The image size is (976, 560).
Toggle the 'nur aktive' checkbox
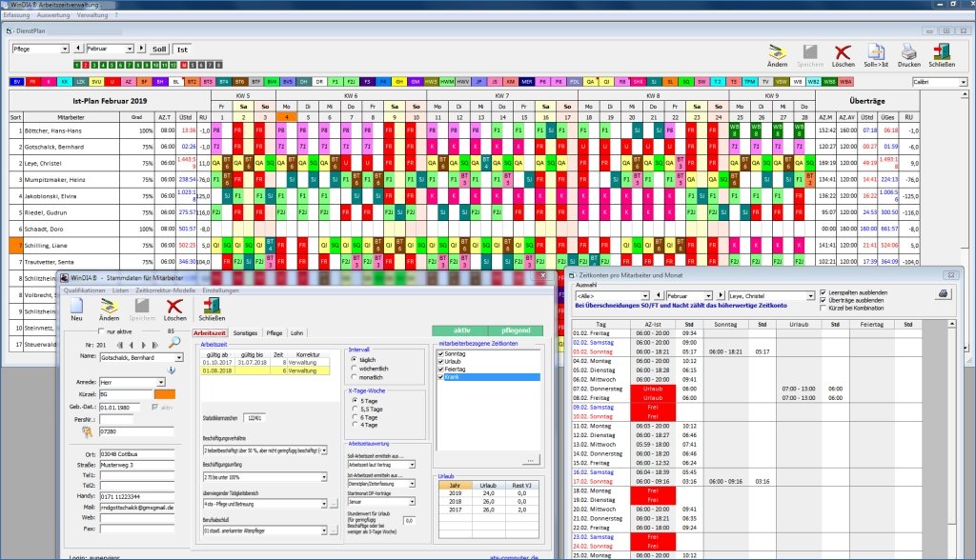tap(101, 331)
